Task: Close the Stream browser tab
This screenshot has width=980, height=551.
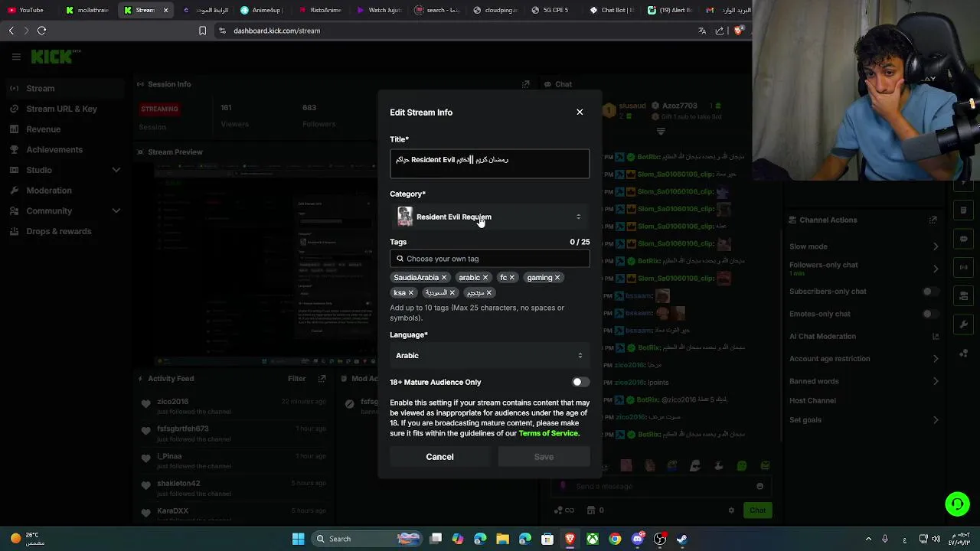Action: 165,10
